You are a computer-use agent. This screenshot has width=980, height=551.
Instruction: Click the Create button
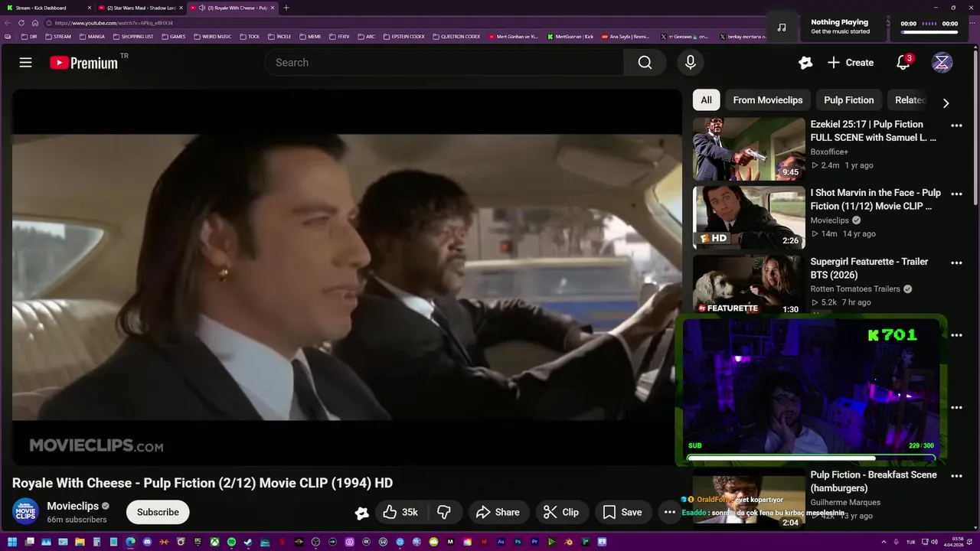pos(851,63)
